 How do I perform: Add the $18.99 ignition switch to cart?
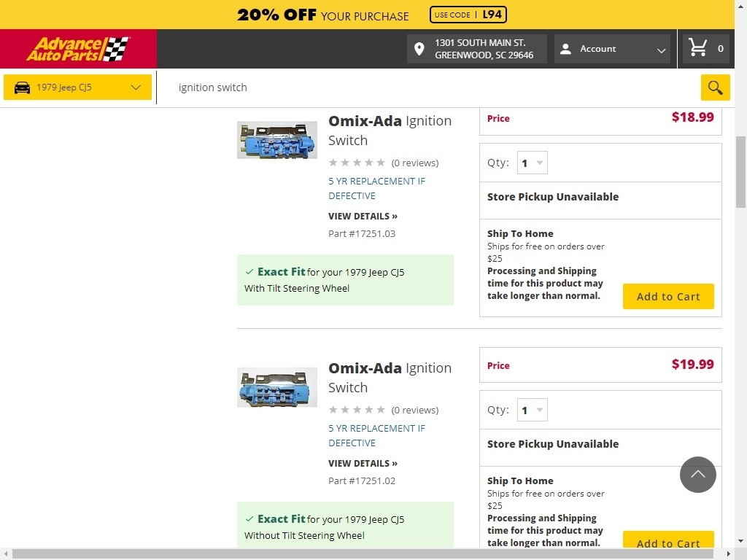click(x=668, y=297)
